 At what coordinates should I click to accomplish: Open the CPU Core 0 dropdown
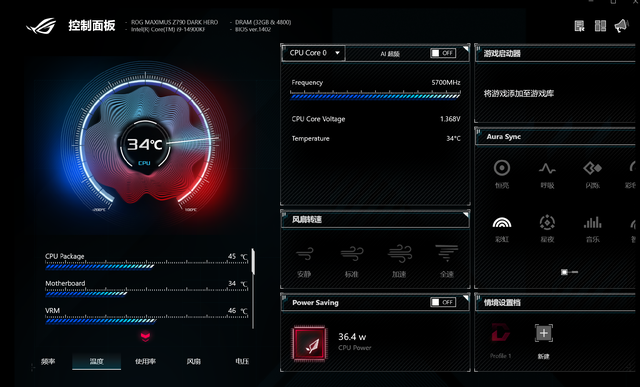tap(313, 53)
